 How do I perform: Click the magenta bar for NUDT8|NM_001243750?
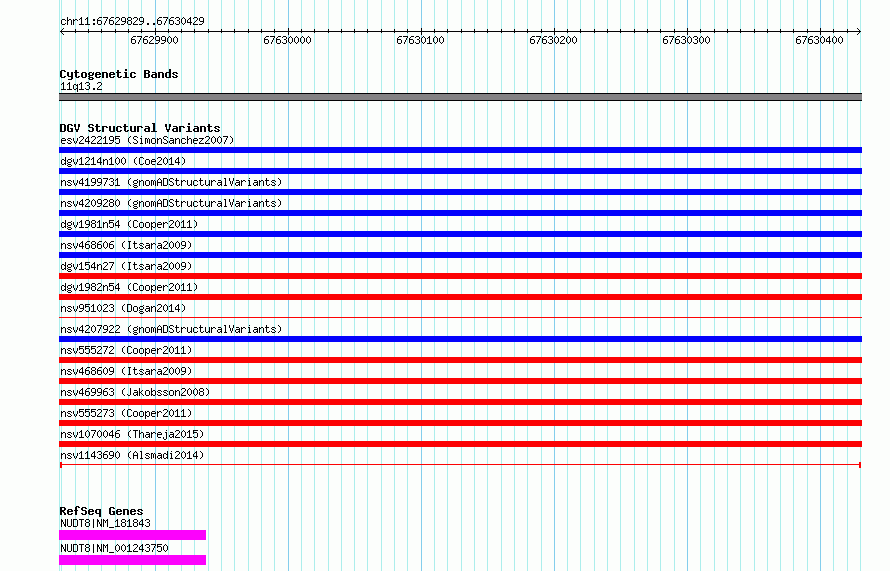[x=132, y=560]
